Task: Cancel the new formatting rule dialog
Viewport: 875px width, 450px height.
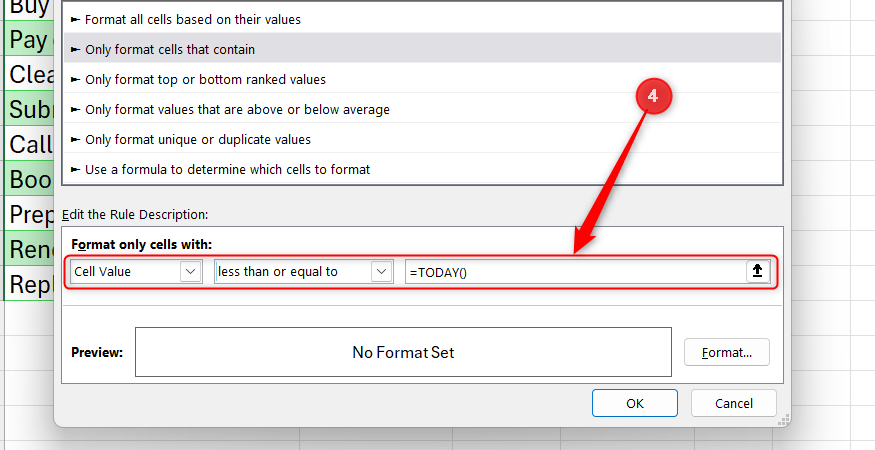Action: 734,403
